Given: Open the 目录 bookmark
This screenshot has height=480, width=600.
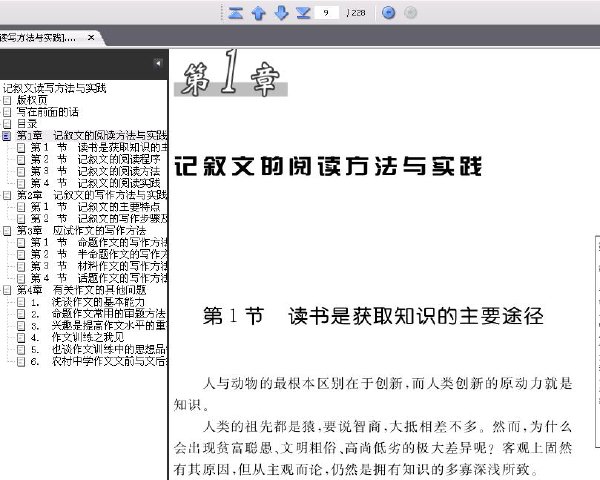Looking at the screenshot, I should pos(27,124).
